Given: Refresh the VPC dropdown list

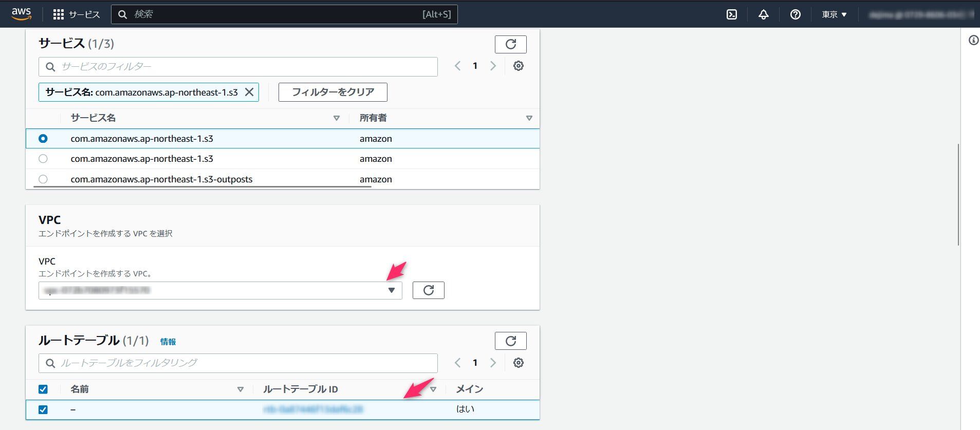Looking at the screenshot, I should pos(428,290).
